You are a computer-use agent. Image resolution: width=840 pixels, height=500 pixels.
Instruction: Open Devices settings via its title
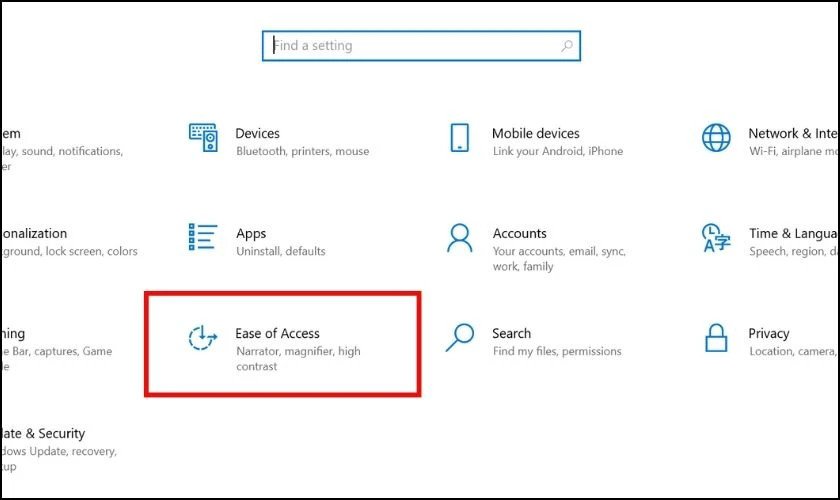pos(257,133)
